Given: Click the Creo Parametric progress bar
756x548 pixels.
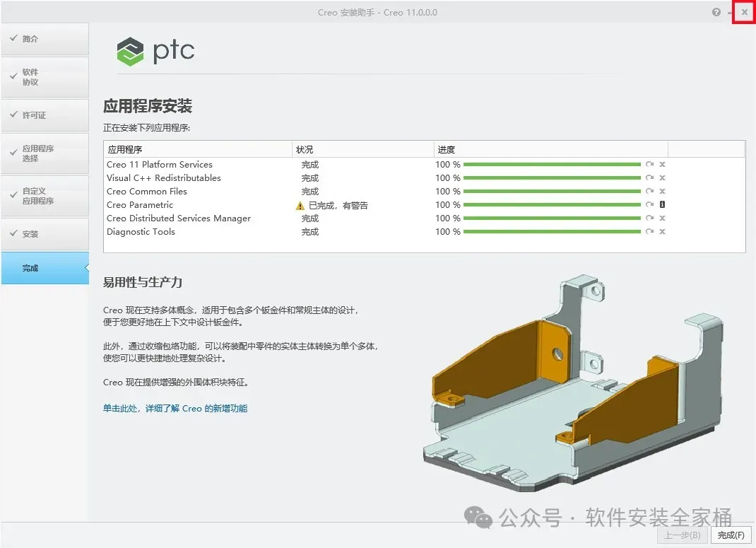Looking at the screenshot, I should (552, 204).
